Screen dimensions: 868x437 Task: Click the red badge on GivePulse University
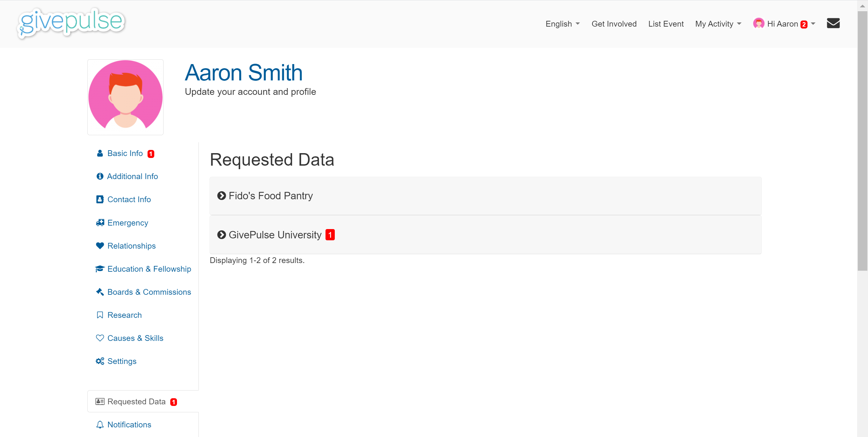coord(330,235)
